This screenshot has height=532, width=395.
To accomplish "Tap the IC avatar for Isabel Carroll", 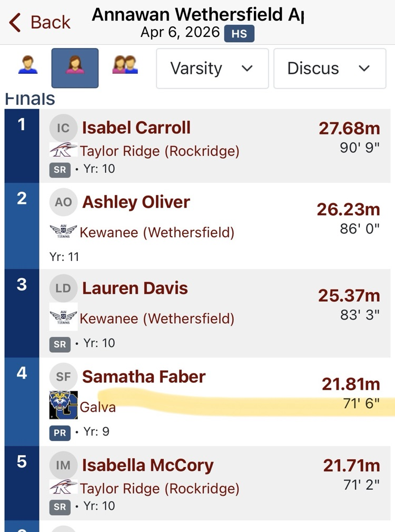I will tap(63, 128).
